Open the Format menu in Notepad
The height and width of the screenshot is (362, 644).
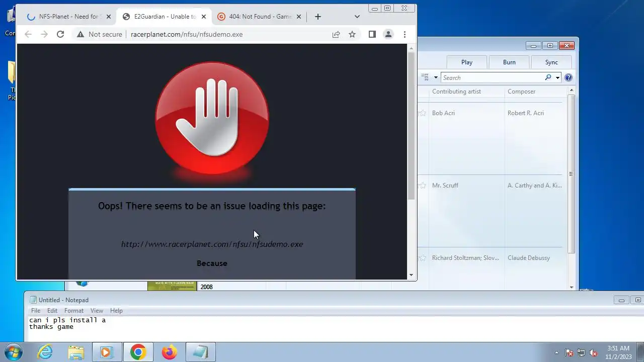74,311
